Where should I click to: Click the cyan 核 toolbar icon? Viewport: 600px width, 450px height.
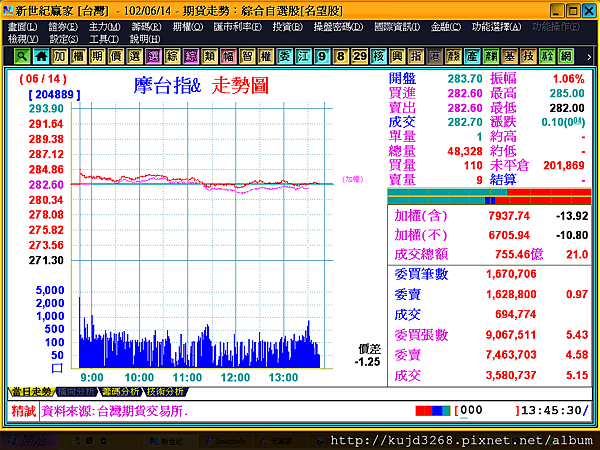coord(378,56)
